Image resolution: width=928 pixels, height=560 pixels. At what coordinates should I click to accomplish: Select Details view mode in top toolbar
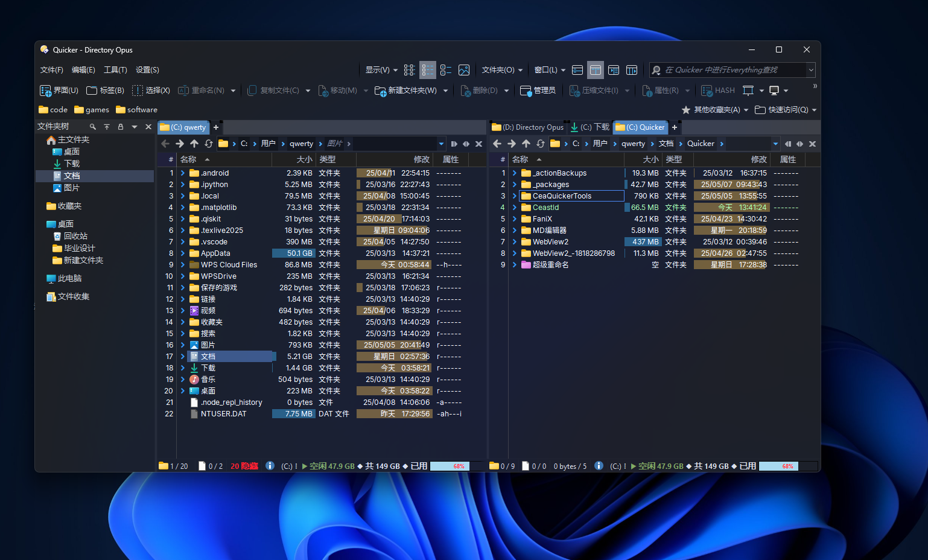pyautogui.click(x=428, y=70)
